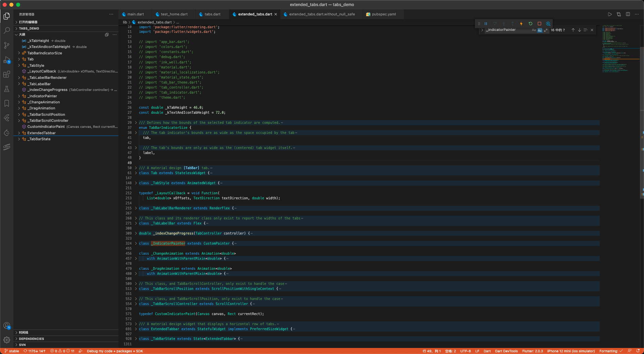Stop the debug session
Screen dimensions: 644x354
coord(539,23)
